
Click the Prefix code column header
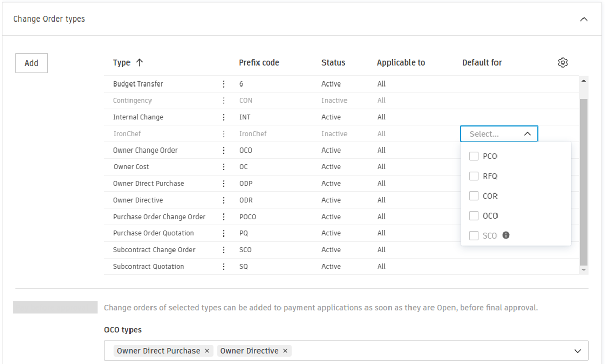click(259, 62)
